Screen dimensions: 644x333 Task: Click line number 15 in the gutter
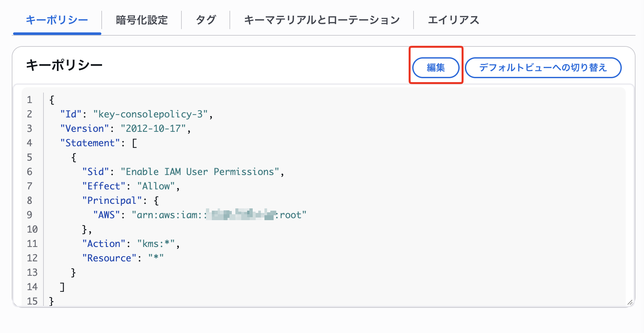click(x=32, y=301)
